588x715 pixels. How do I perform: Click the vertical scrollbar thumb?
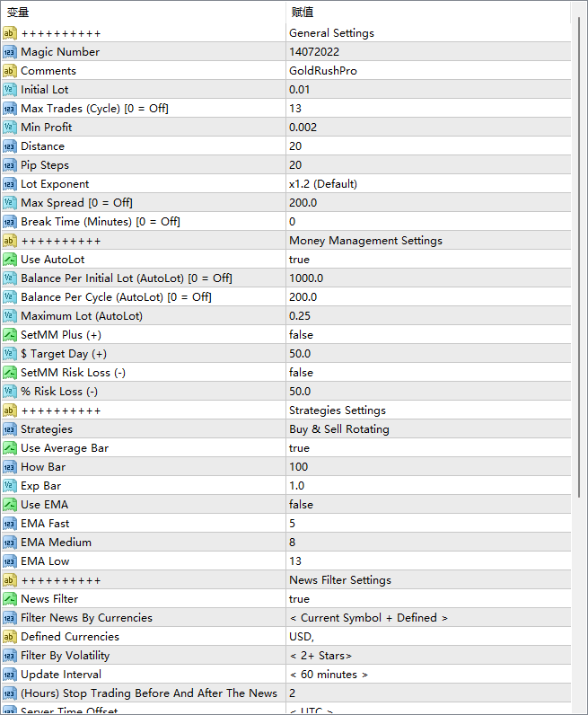point(579,258)
